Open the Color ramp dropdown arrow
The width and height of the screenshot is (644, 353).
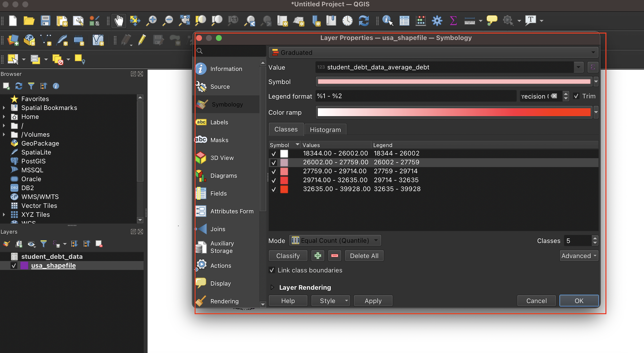(596, 112)
